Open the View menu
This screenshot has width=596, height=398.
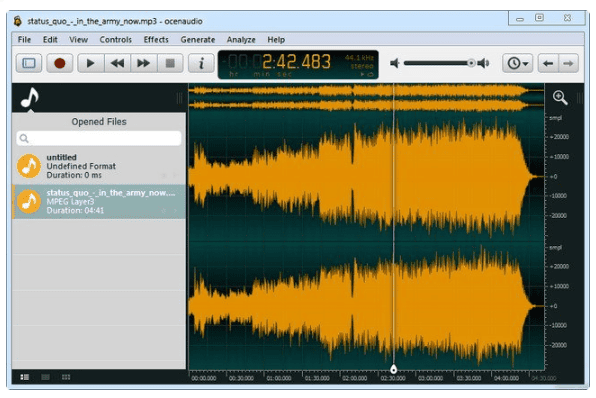click(78, 40)
